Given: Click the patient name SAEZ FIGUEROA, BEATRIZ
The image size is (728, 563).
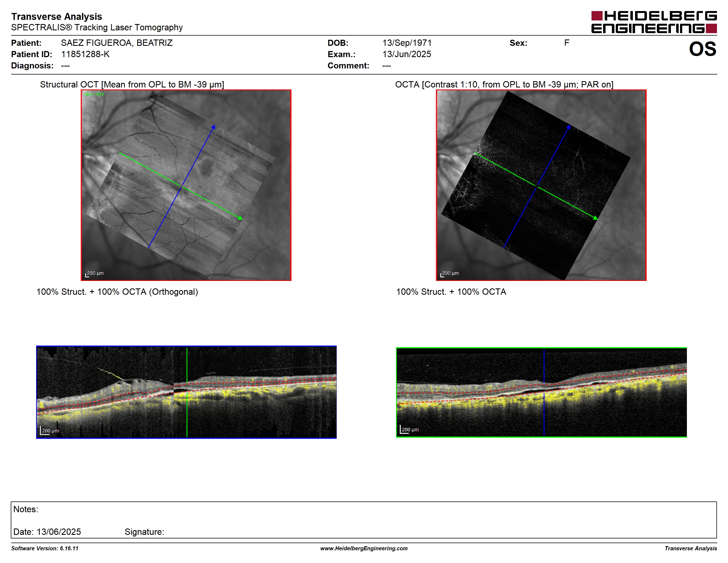Looking at the screenshot, I should click(x=117, y=43).
